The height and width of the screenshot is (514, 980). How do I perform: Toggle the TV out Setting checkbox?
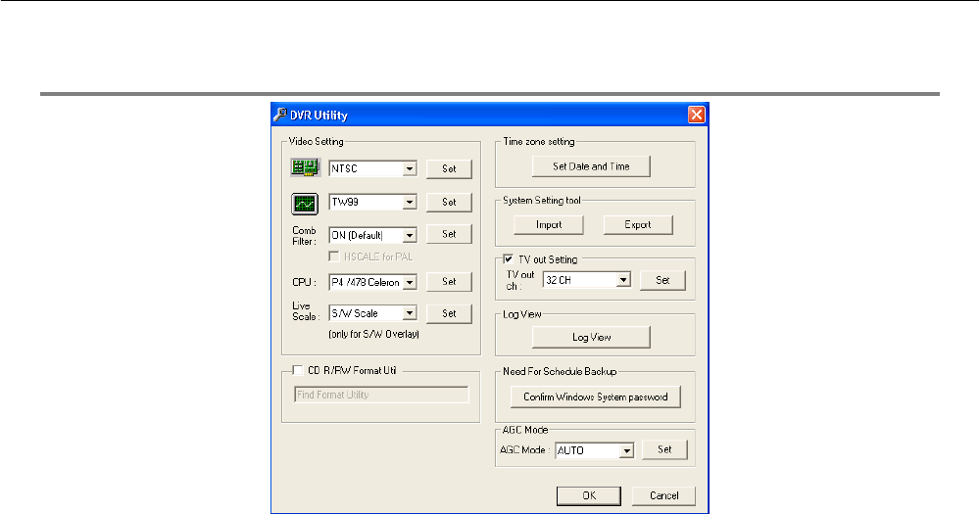(509, 259)
